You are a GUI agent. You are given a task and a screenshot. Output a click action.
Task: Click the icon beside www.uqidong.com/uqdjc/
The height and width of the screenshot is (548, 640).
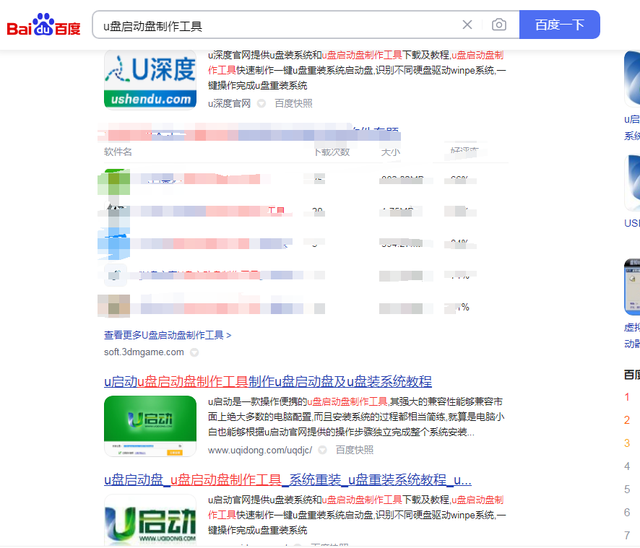(x=322, y=450)
